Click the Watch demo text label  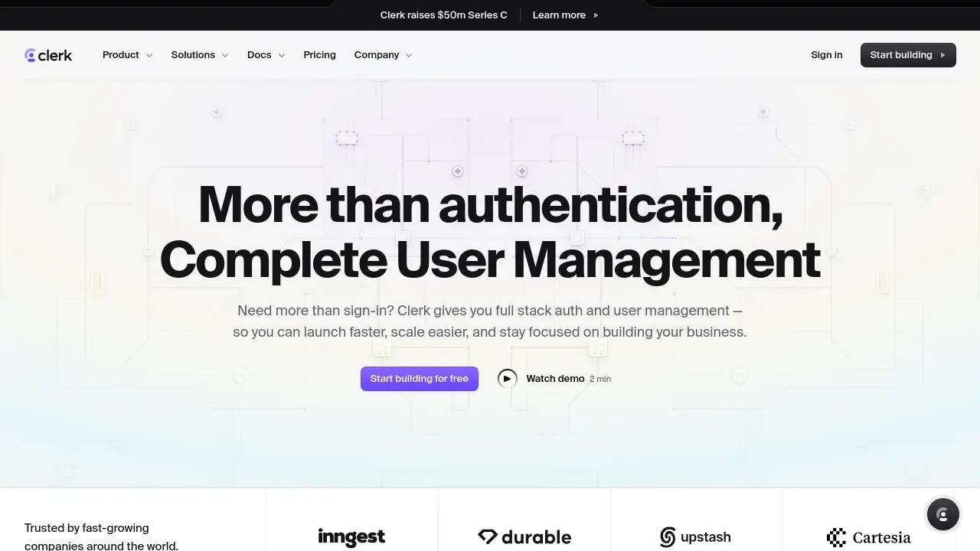(x=555, y=378)
